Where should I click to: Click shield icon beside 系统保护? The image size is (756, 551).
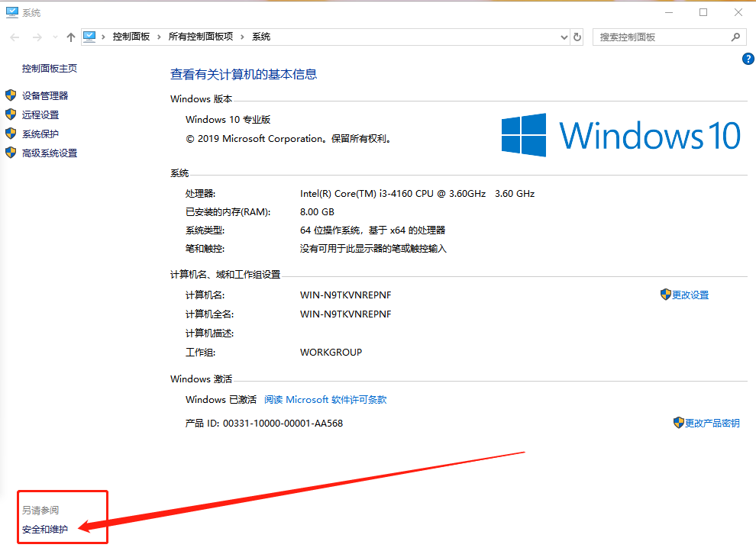pyautogui.click(x=11, y=134)
